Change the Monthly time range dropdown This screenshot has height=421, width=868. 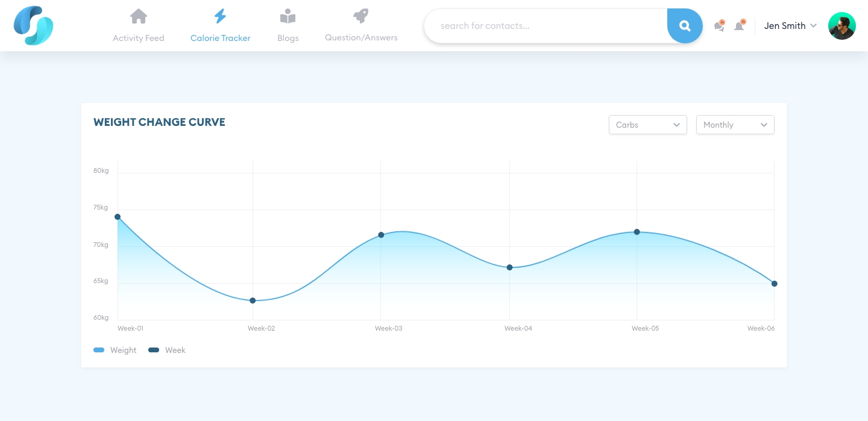tap(735, 125)
